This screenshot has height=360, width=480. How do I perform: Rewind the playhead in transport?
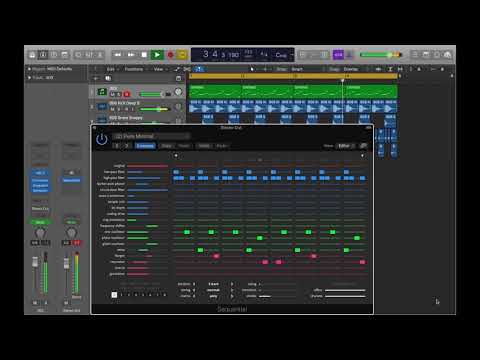tap(117, 55)
